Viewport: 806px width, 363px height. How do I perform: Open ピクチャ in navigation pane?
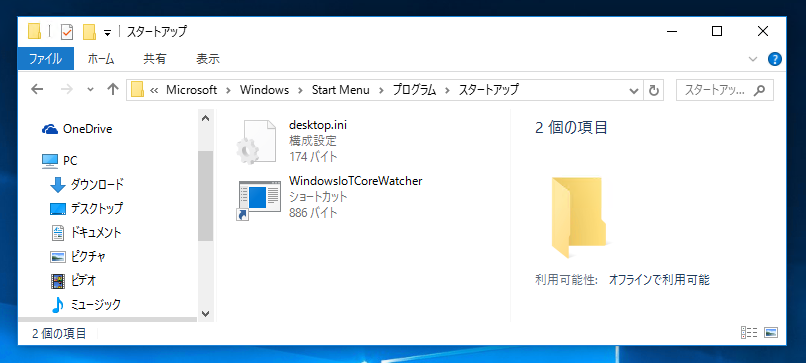78,257
